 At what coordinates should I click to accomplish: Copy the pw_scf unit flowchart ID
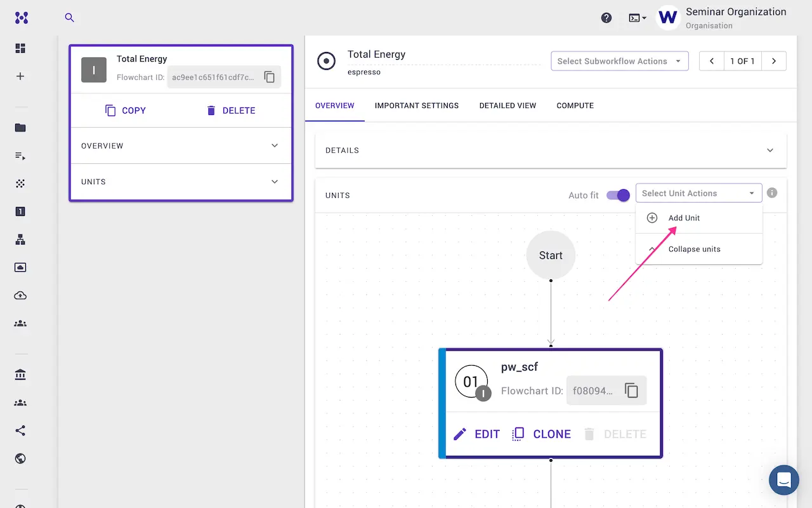(631, 391)
